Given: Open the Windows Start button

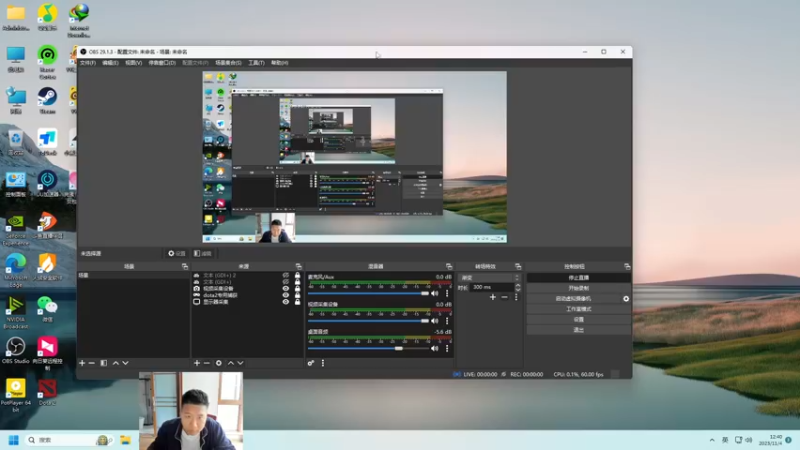Looking at the screenshot, I should coord(14,440).
